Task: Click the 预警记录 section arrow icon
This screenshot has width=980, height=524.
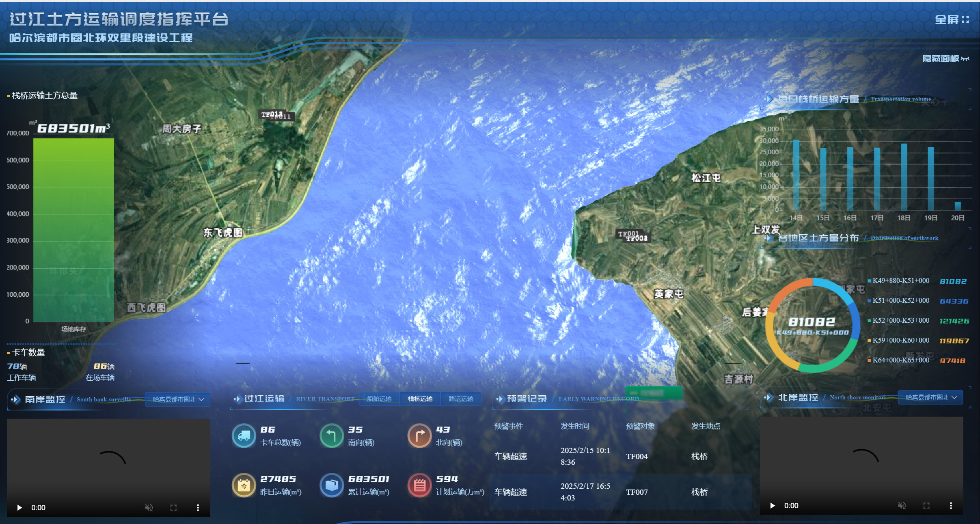Action: point(500,399)
